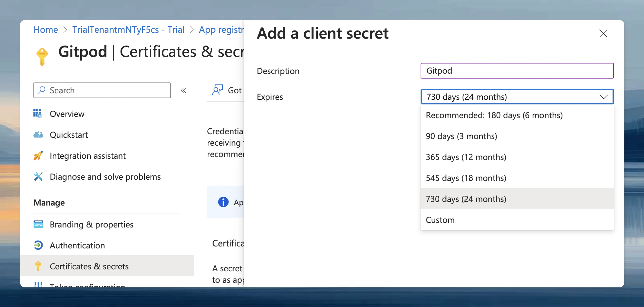The height and width of the screenshot is (307, 644).
Task: Click the Manage section heading
Action: 49,203
